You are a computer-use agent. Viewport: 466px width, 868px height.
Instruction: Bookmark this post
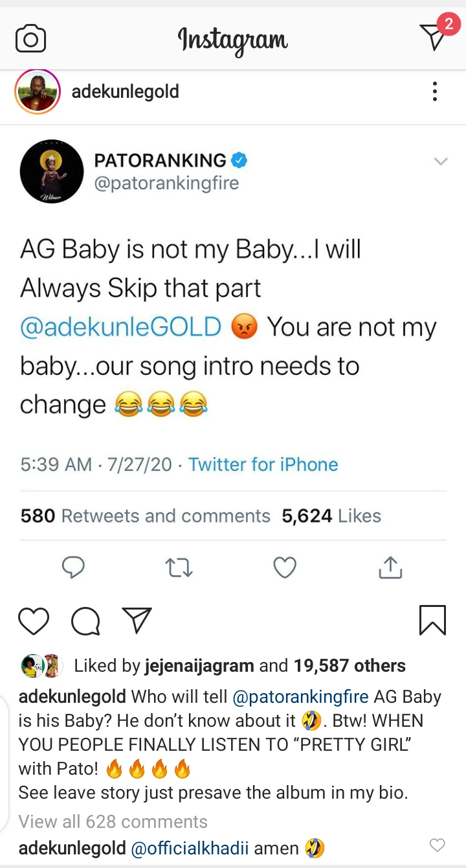tap(432, 620)
